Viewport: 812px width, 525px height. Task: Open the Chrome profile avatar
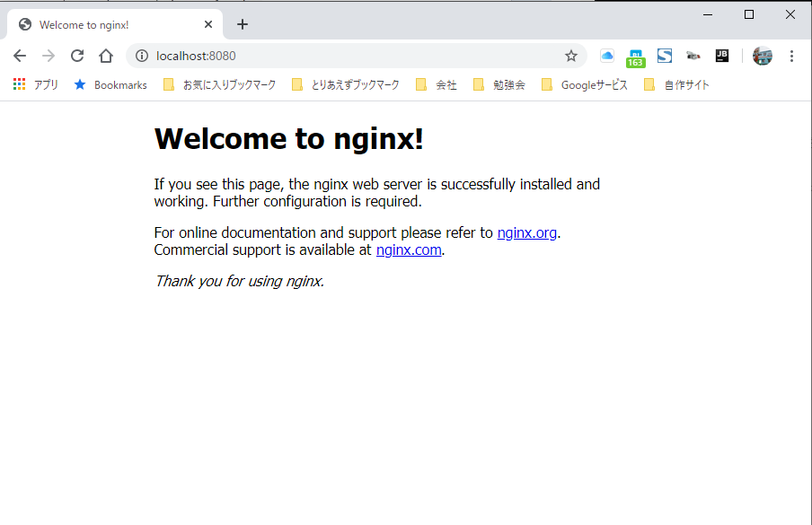[763, 56]
